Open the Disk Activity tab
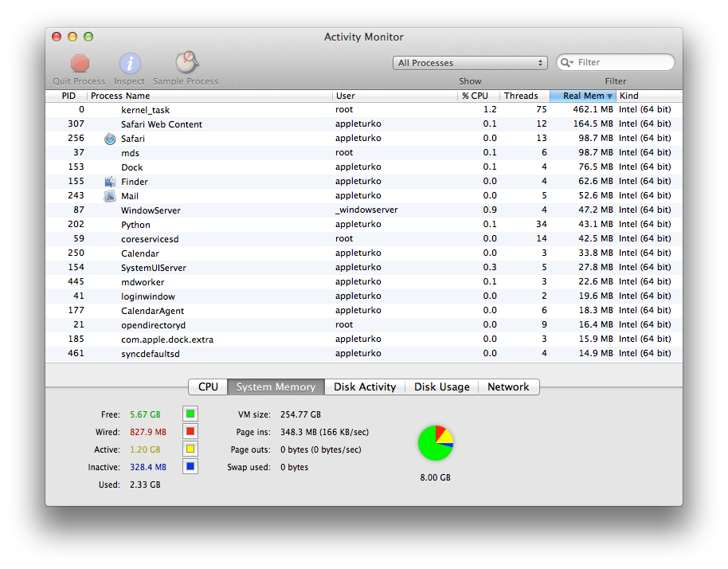The width and height of the screenshot is (728, 569). pos(365,387)
